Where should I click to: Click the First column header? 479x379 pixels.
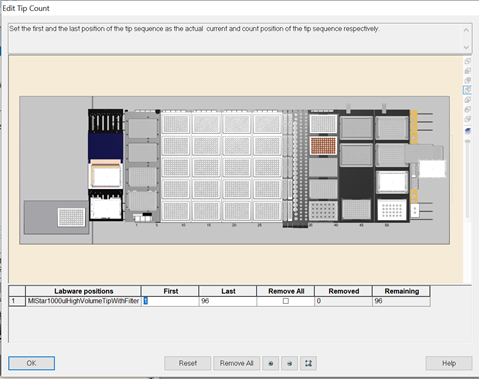point(170,291)
